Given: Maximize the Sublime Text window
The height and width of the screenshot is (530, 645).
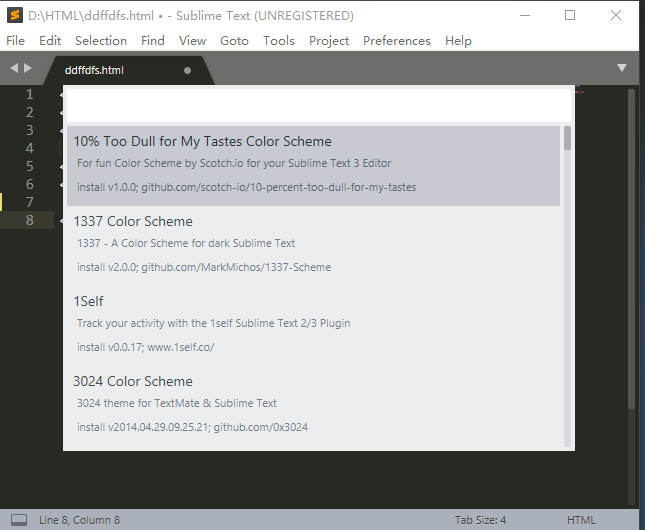Looking at the screenshot, I should coord(570,16).
